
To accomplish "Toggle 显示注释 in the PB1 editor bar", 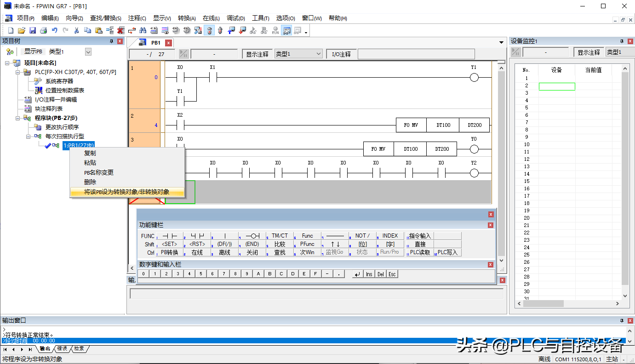I will [x=257, y=54].
